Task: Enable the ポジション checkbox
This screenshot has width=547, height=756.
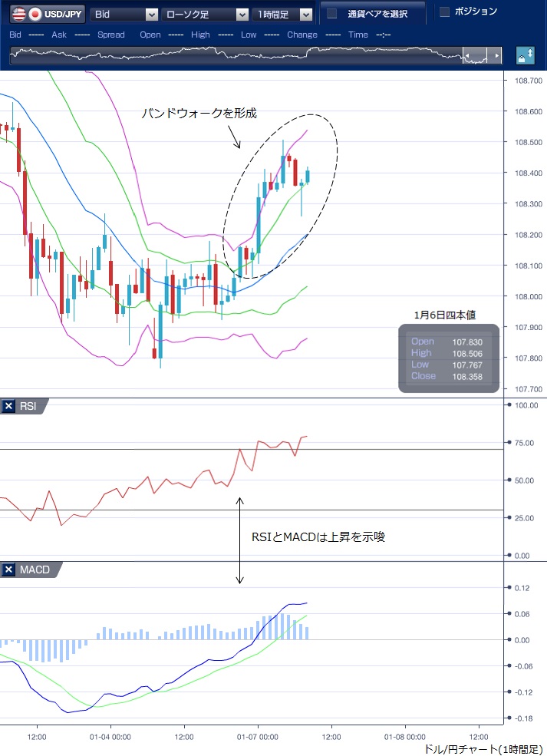Action: (444, 12)
